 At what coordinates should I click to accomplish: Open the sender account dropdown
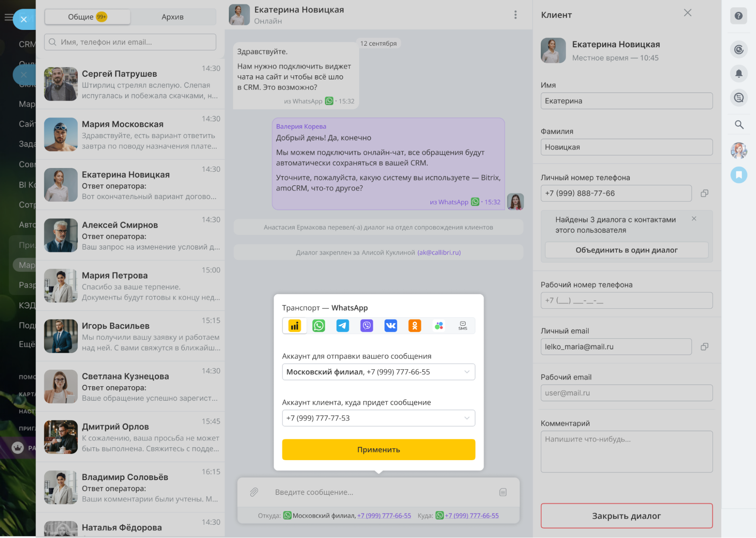[x=378, y=372]
